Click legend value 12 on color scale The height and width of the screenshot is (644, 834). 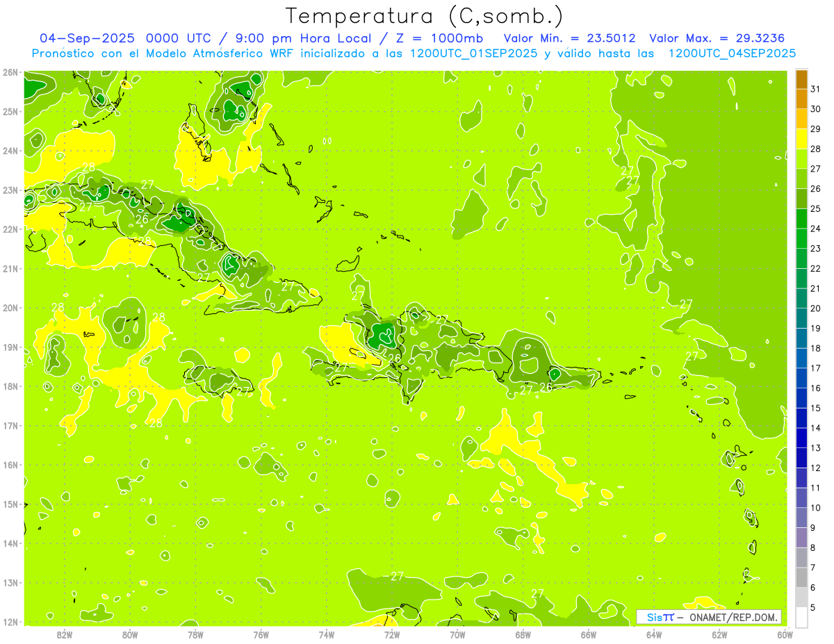click(x=816, y=468)
